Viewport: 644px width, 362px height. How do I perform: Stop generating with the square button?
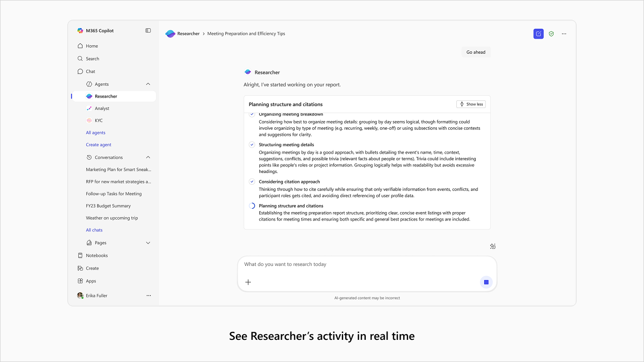(x=486, y=282)
